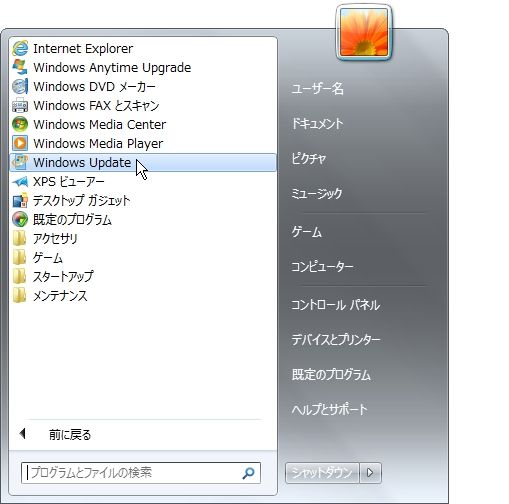509x504 pixels.
Task: Click the シャットダウン button
Action: click(322, 473)
